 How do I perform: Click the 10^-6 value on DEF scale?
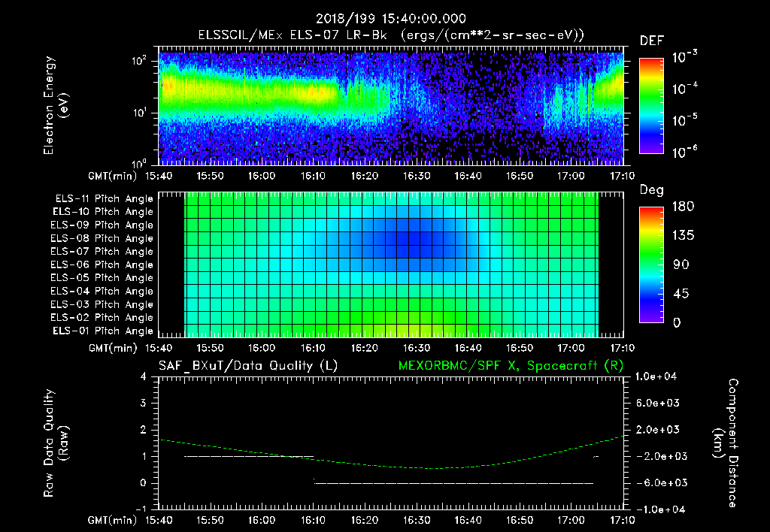tap(684, 152)
